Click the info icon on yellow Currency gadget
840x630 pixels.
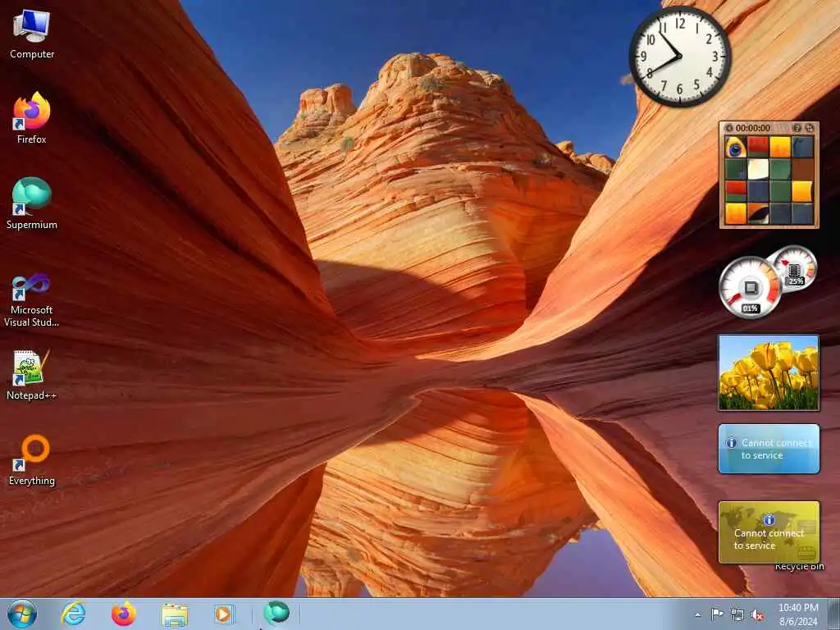769,519
